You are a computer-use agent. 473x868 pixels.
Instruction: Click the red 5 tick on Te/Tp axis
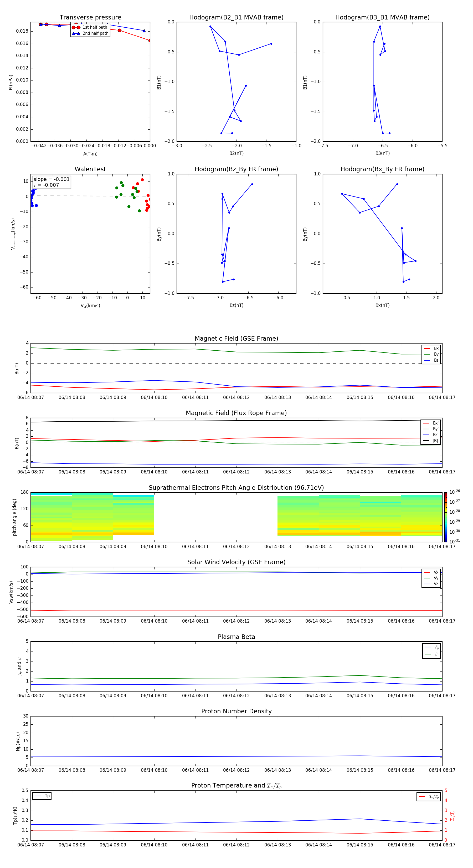(446, 790)
